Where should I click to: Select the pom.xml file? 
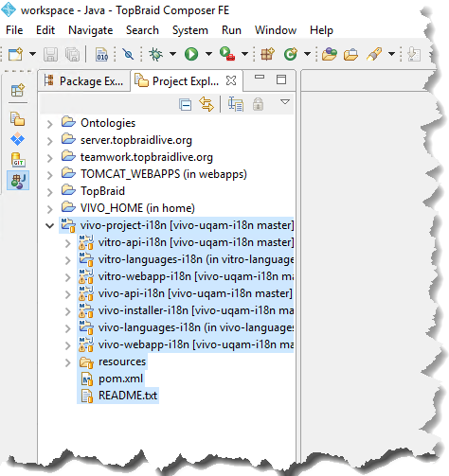111,379
